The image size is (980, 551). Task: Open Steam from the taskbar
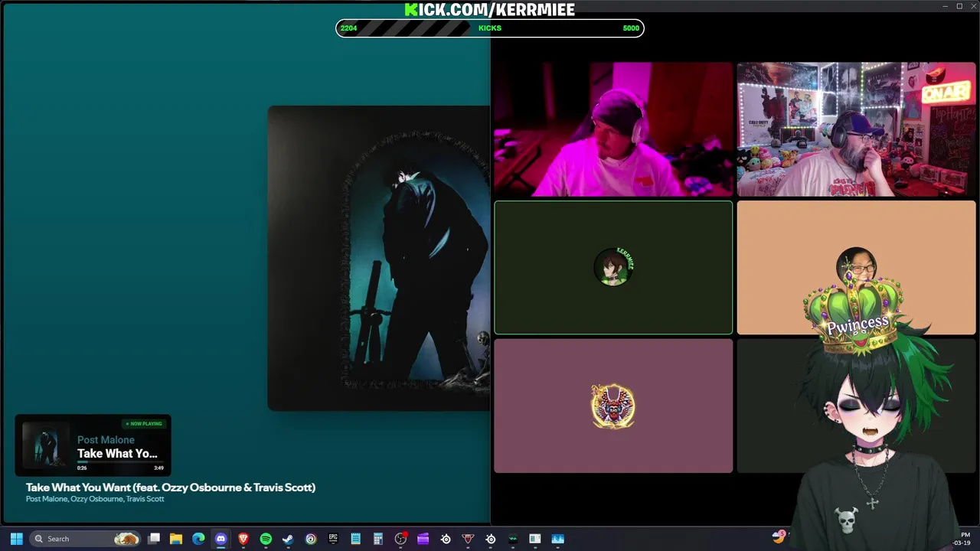[x=288, y=539]
